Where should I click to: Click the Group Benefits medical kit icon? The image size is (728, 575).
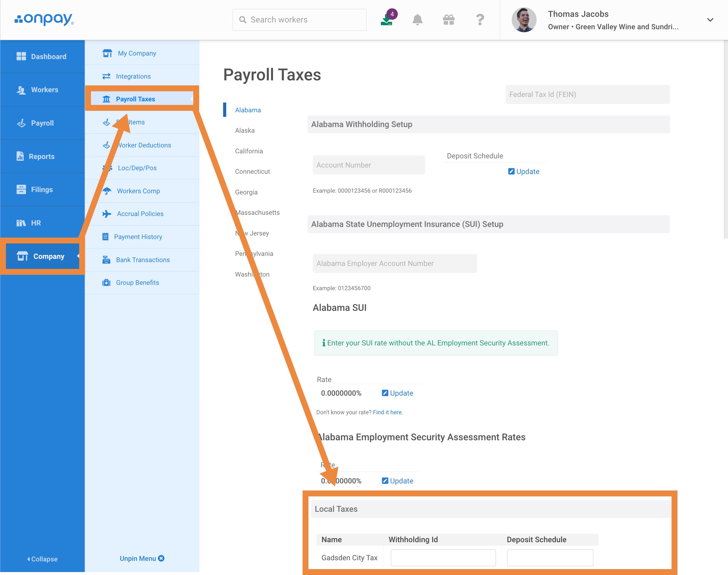tap(106, 282)
